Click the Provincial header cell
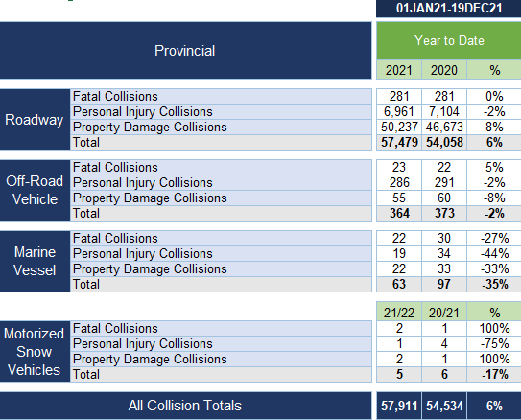 (x=185, y=51)
